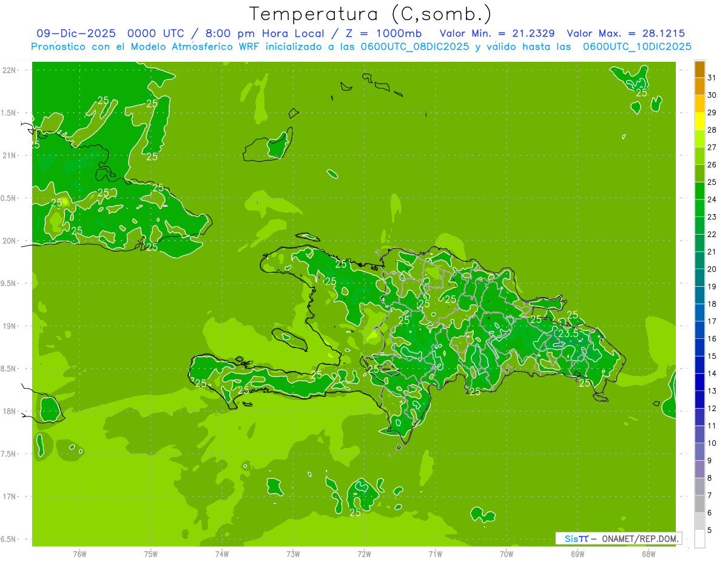Click the teal swatch between 19 and 20
728x562 pixels.
pyautogui.click(x=699, y=278)
